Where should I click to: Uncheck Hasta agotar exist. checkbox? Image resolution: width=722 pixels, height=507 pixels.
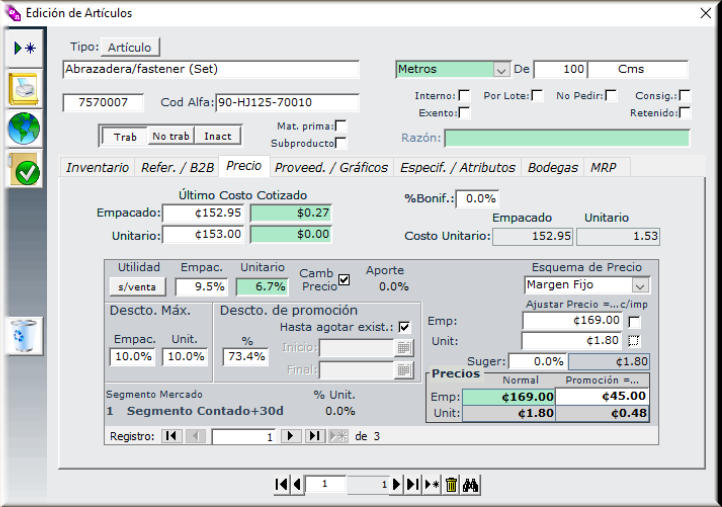404,326
